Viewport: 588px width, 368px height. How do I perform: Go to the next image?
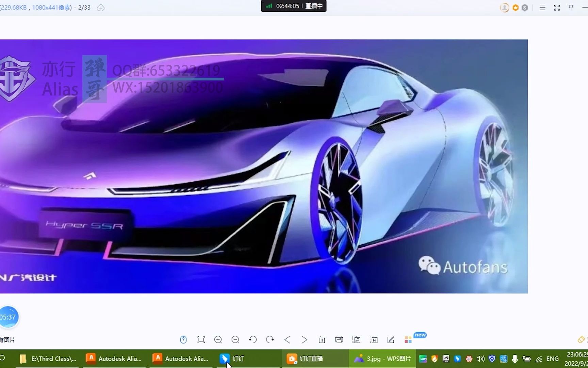(x=305, y=339)
